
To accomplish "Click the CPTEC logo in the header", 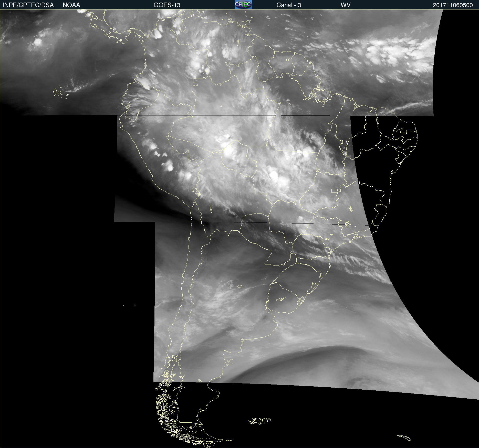I will [243, 5].
